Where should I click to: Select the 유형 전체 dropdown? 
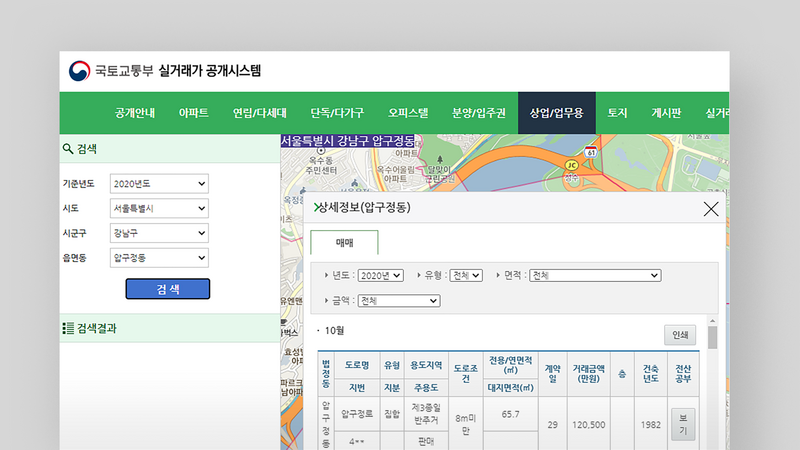pos(466,275)
